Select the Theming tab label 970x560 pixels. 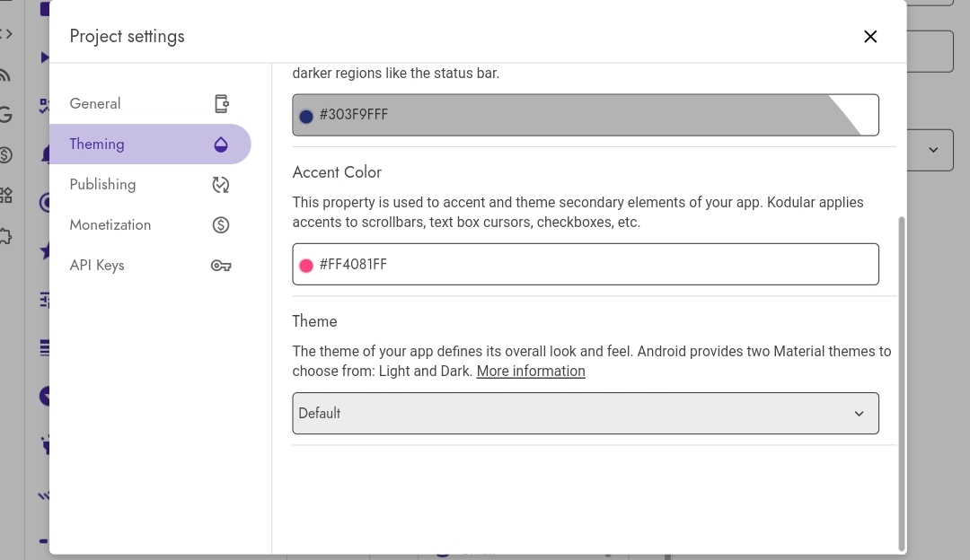(x=97, y=144)
